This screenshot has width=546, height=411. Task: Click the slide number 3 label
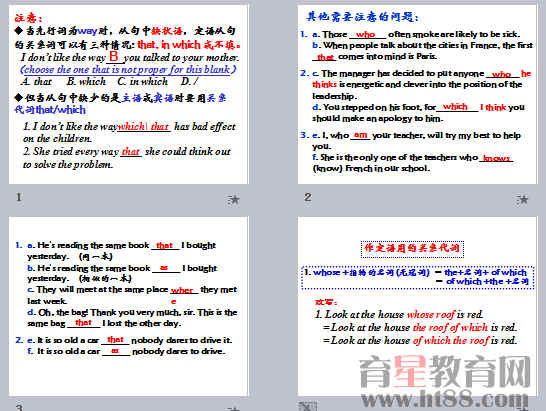[19, 408]
